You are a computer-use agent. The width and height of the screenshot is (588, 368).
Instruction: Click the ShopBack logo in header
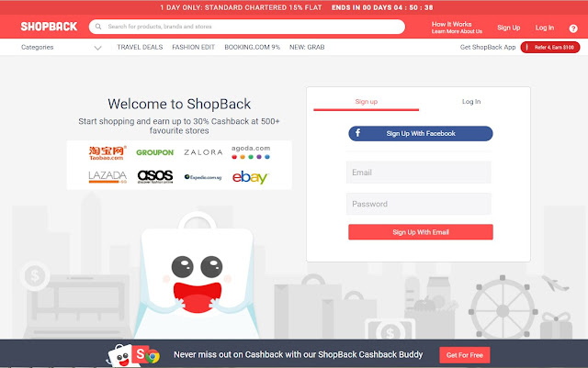(x=49, y=27)
